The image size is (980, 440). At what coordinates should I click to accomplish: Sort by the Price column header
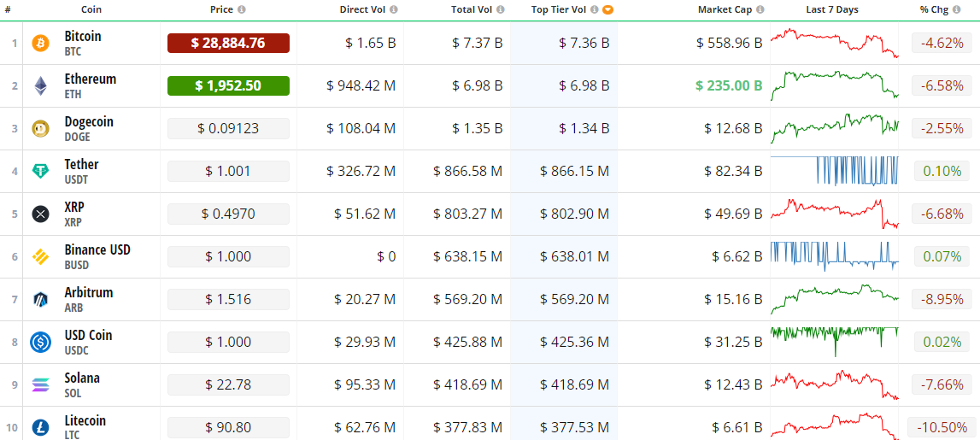click(x=222, y=10)
